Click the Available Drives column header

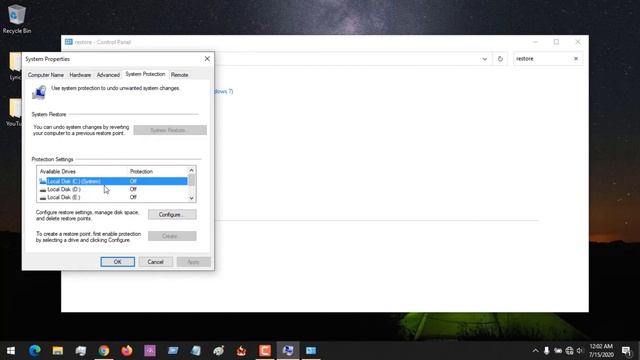pos(82,171)
